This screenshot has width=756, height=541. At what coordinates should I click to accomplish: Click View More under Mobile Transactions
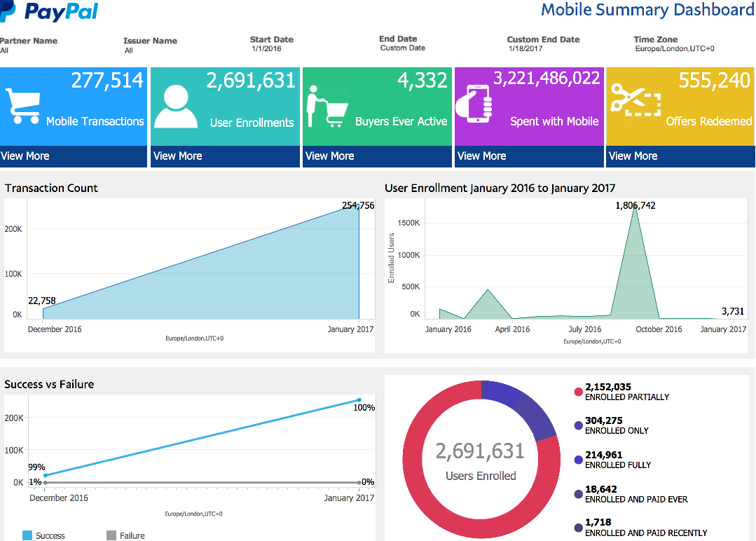25,156
